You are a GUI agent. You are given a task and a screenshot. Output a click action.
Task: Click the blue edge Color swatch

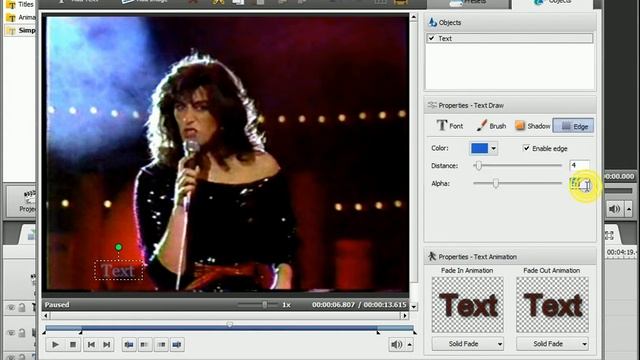pos(480,148)
